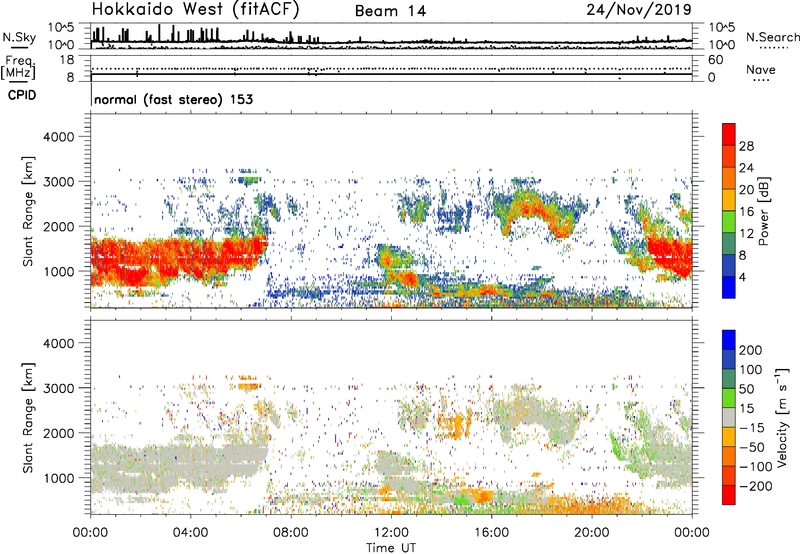The width and height of the screenshot is (800, 554).
Task: Click the red top of the power colorbar
Action: click(729, 134)
